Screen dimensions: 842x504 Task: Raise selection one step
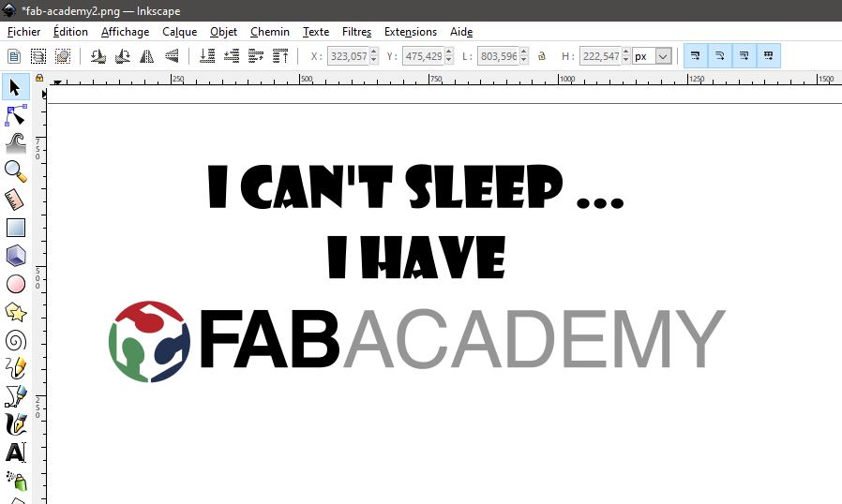[x=256, y=56]
